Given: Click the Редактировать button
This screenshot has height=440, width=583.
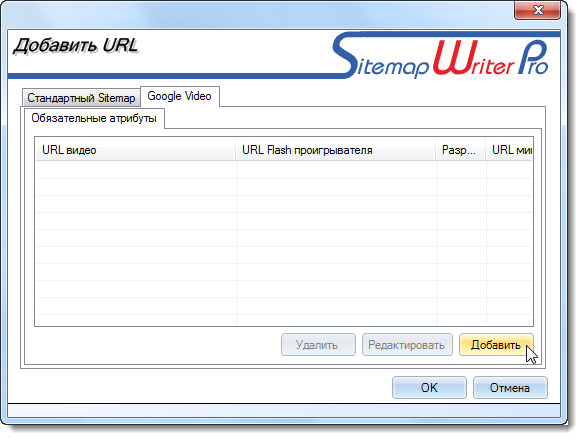Looking at the screenshot, I should 407,345.
